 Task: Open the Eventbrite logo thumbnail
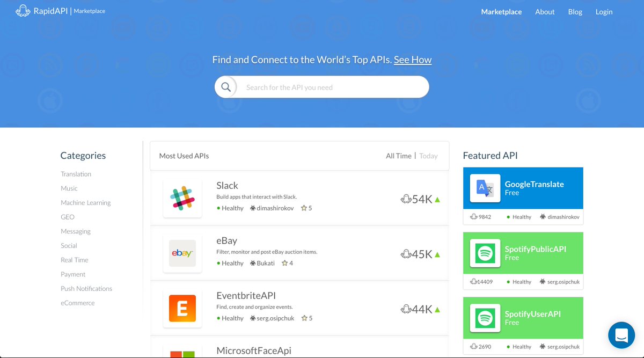point(182,309)
